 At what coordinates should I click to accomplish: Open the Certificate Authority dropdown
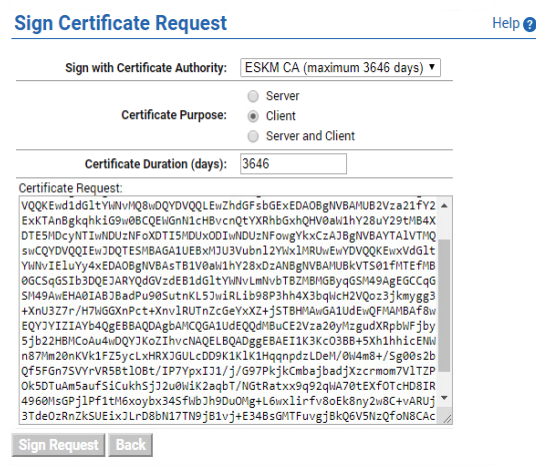tap(340, 67)
